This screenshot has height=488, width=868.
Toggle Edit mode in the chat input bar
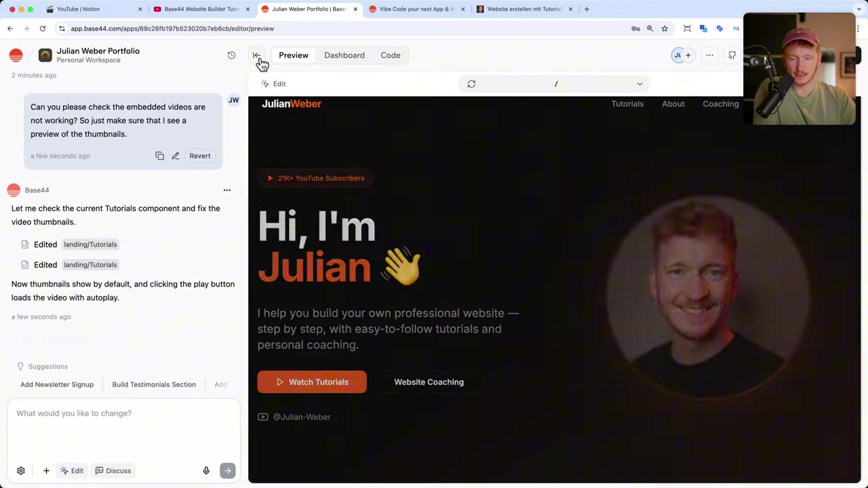coord(72,470)
